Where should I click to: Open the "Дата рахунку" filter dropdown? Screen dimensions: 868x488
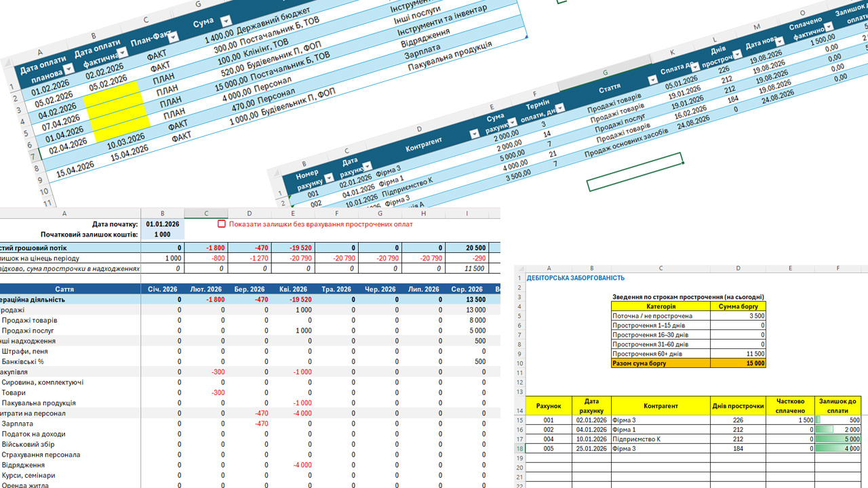coord(368,167)
